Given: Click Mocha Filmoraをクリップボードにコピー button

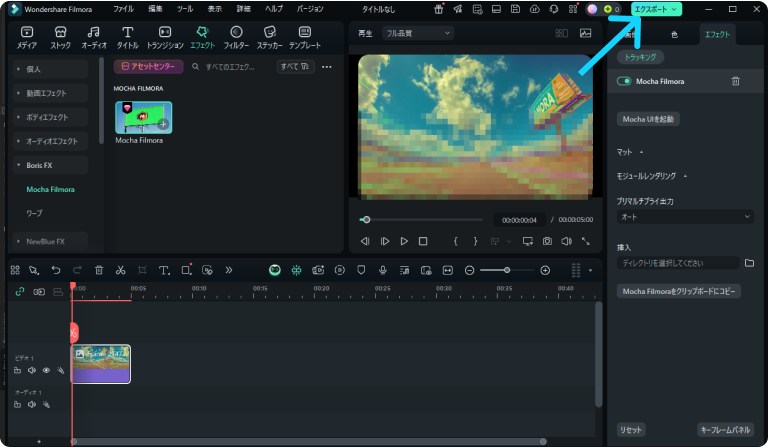Looking at the screenshot, I should pyautogui.click(x=679, y=291).
